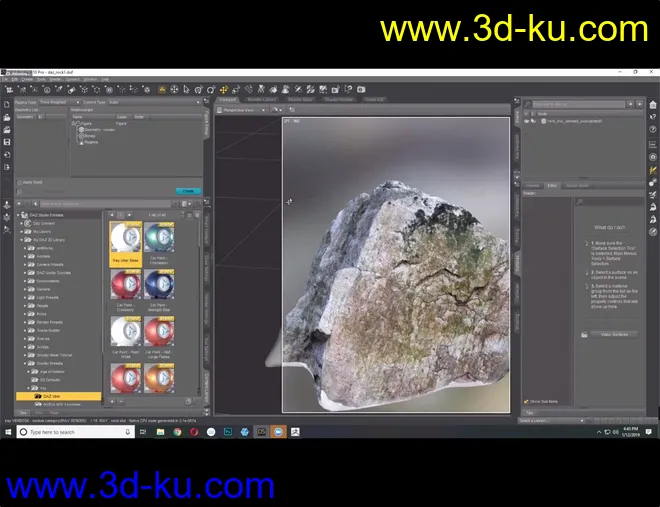660x507 pixels.
Task: Open Google Chrome from the taskbar
Action: coord(177,432)
